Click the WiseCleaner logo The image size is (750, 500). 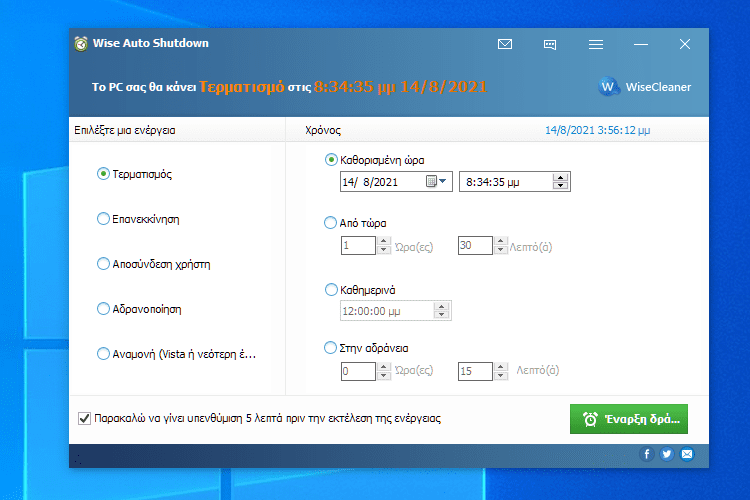pos(645,87)
